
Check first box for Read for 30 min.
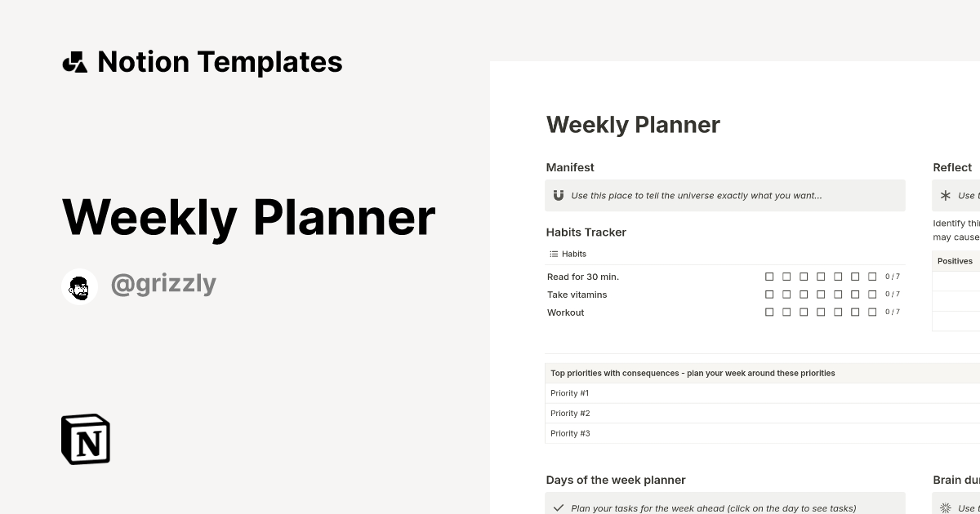769,277
